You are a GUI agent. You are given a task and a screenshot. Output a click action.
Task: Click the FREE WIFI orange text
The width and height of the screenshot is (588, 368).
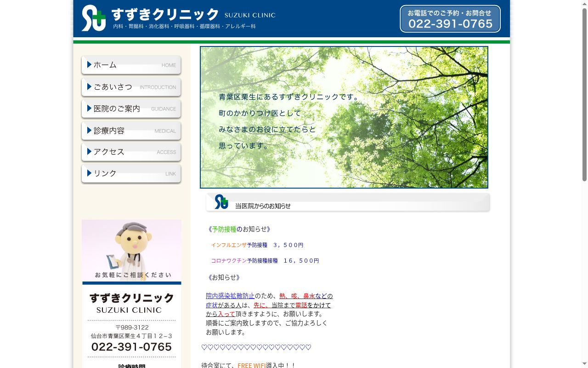[252, 366]
